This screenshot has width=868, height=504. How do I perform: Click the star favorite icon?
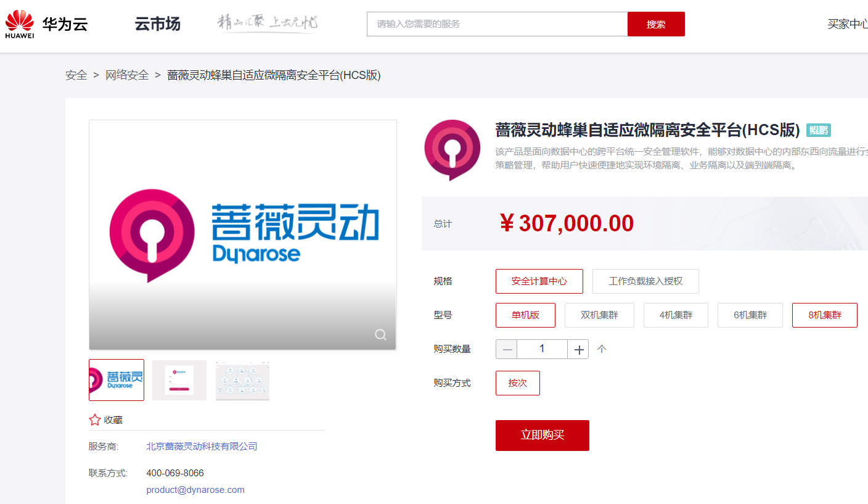point(95,420)
